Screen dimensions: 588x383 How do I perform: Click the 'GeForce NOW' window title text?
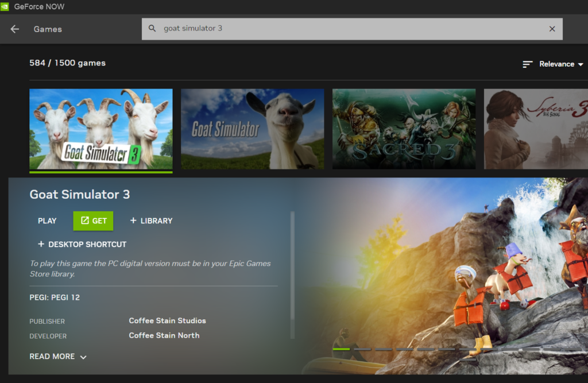point(39,6)
